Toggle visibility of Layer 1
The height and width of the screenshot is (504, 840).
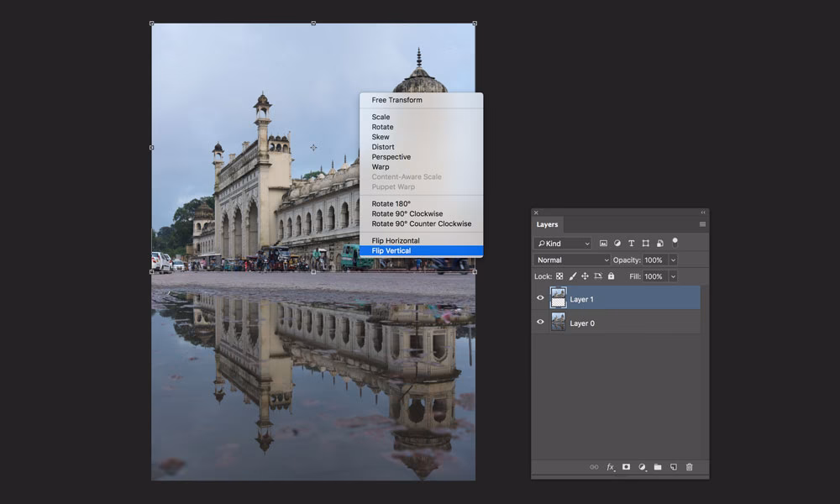(x=541, y=297)
